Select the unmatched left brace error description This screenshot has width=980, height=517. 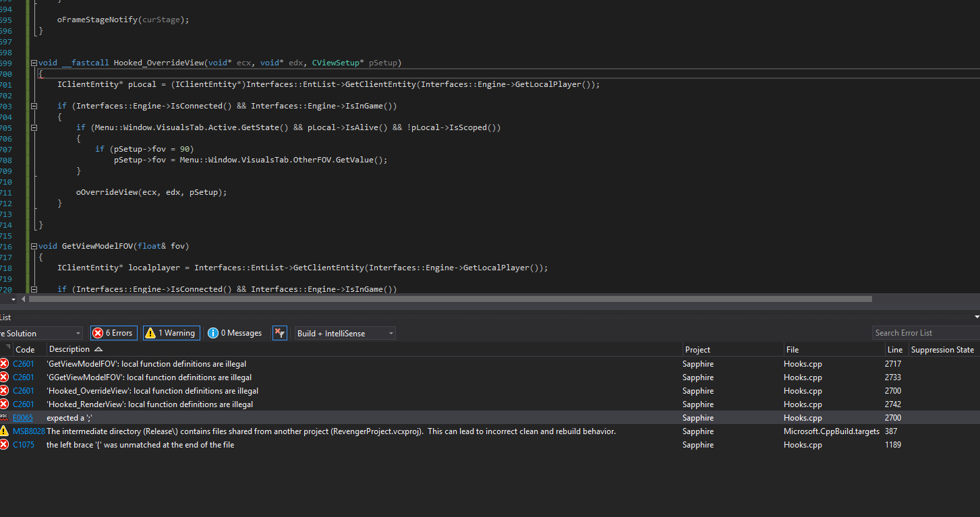point(140,445)
